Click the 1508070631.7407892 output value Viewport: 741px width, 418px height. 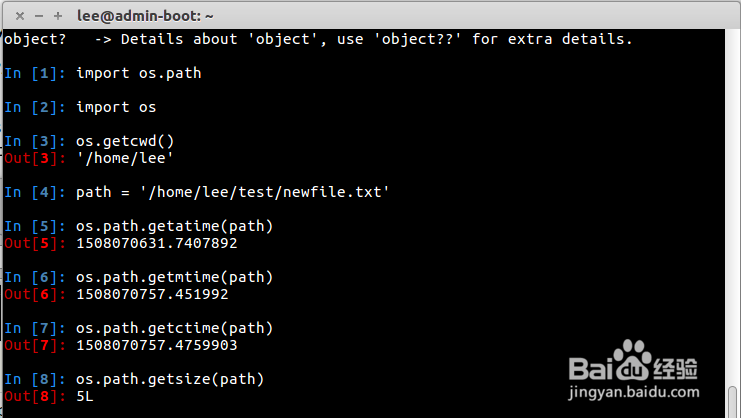click(156, 243)
